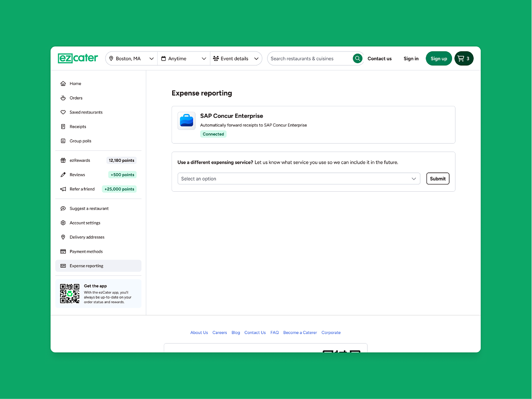Image resolution: width=532 pixels, height=399 pixels.
Task: Click the search restaurants & cuisines field
Action: (x=310, y=59)
